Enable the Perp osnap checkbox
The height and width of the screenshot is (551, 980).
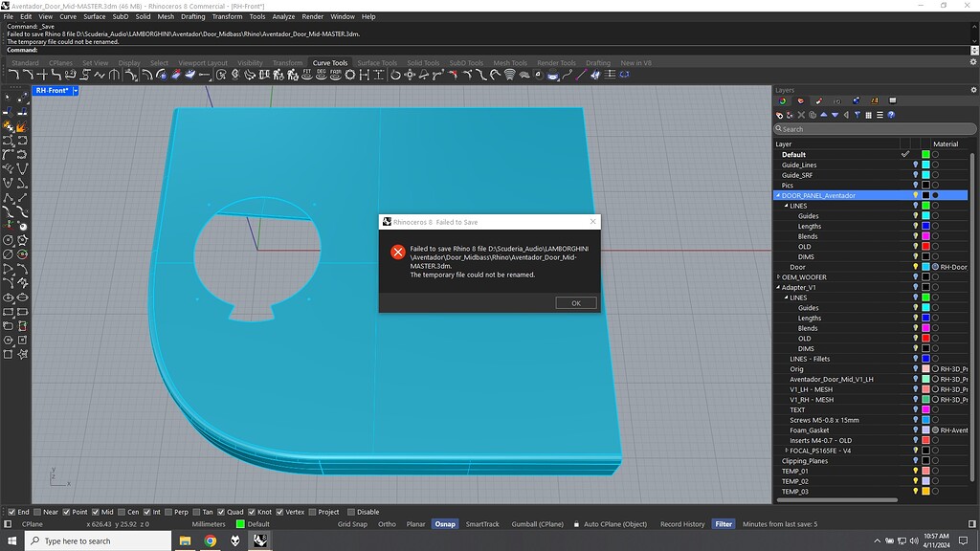(x=167, y=512)
